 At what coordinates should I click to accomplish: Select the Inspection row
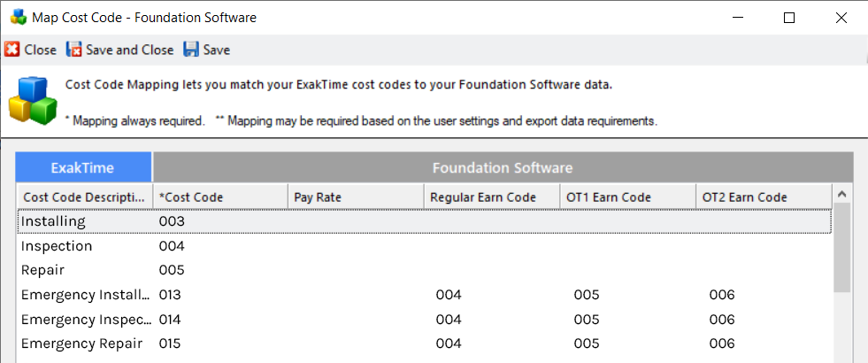(425, 245)
